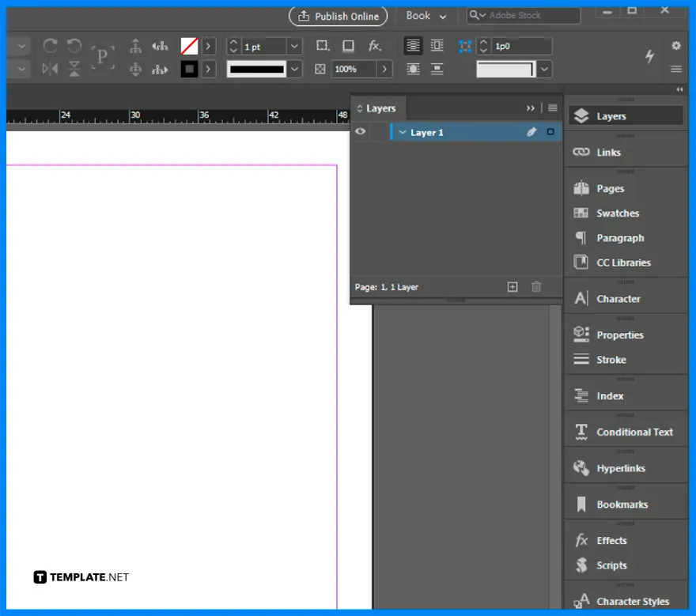Image resolution: width=696 pixels, height=616 pixels.
Task: Click the Adobe Stock search field
Action: [x=522, y=14]
